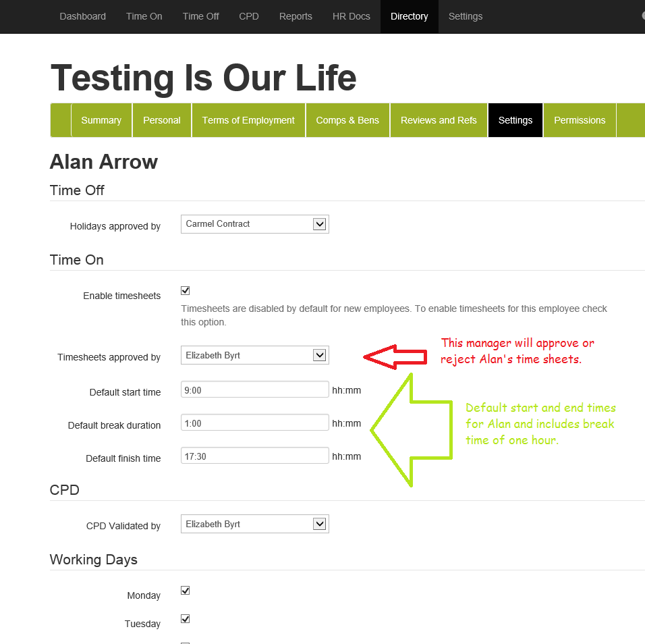Open Time Off in top navigation
The width and height of the screenshot is (645, 644).
(x=200, y=16)
